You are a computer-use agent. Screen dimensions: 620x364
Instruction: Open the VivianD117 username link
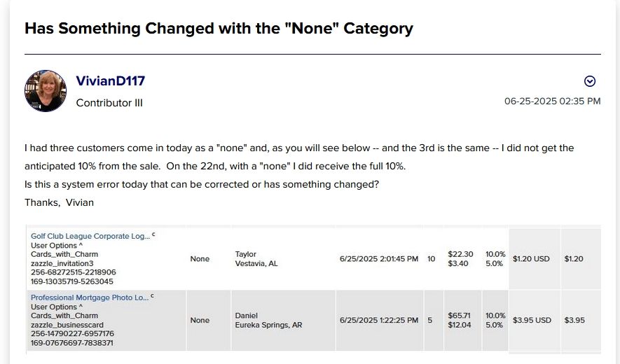(x=110, y=81)
